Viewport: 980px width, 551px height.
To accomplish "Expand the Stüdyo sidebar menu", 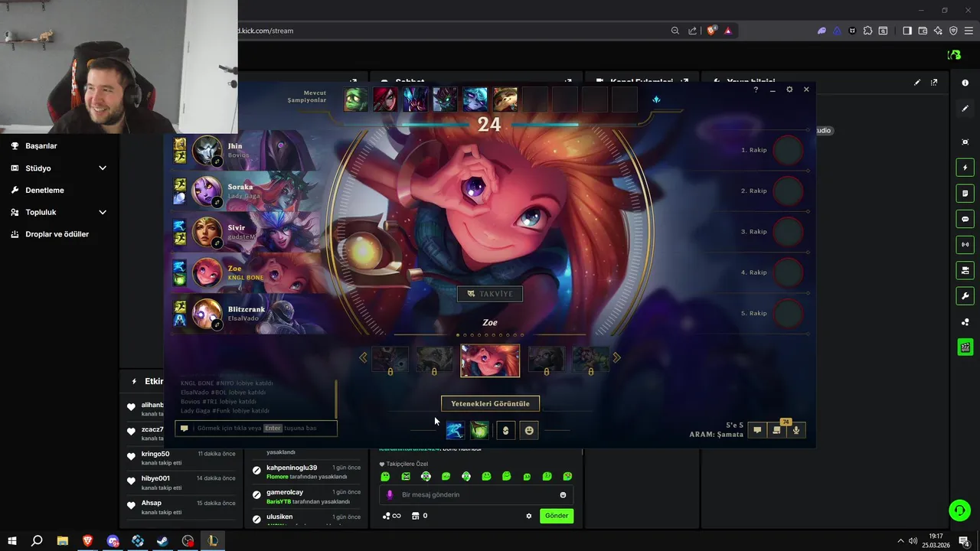I will tap(60, 168).
